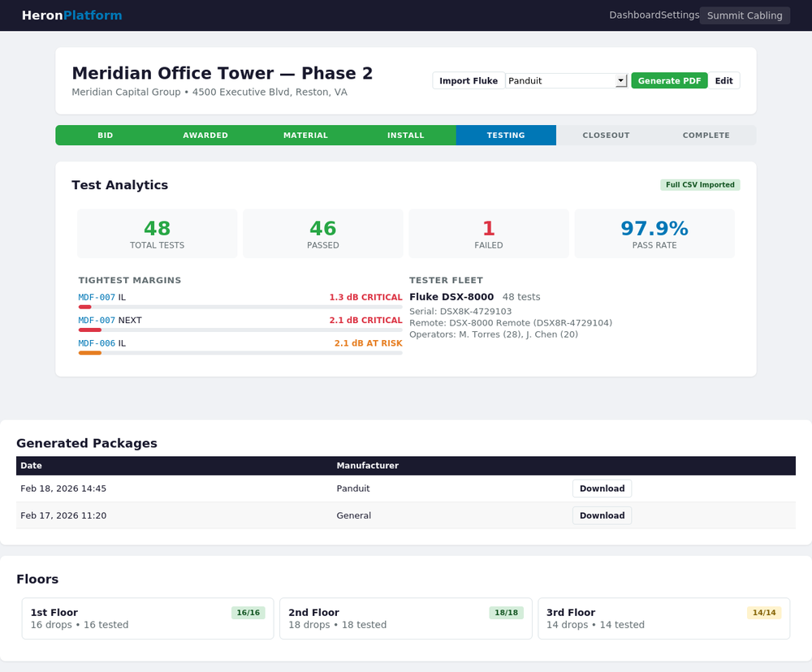Select the COMPLETE phase tab
The image size is (812, 672).
[706, 135]
